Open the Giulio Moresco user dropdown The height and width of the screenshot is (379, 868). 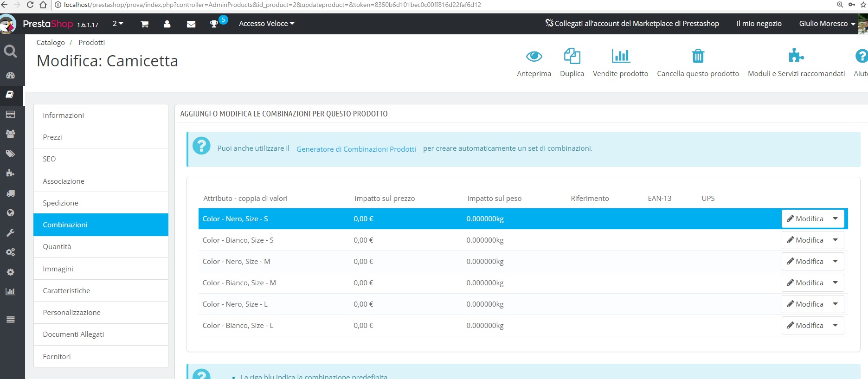827,24
